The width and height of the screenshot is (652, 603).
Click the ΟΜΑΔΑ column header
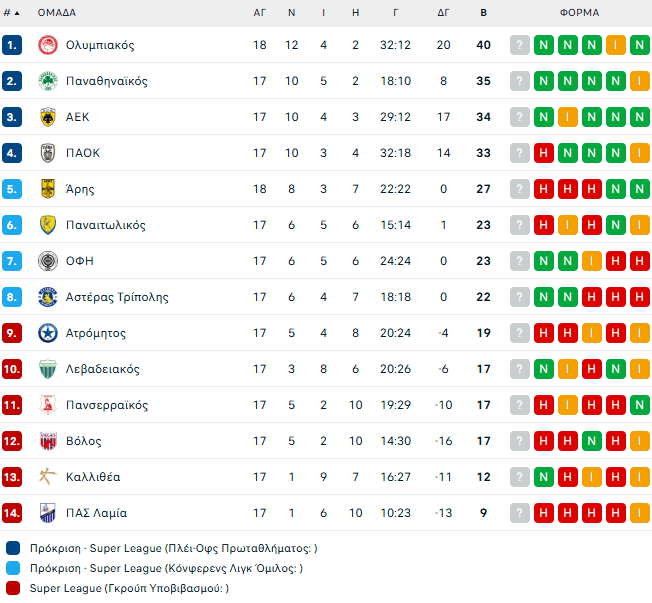(57, 13)
